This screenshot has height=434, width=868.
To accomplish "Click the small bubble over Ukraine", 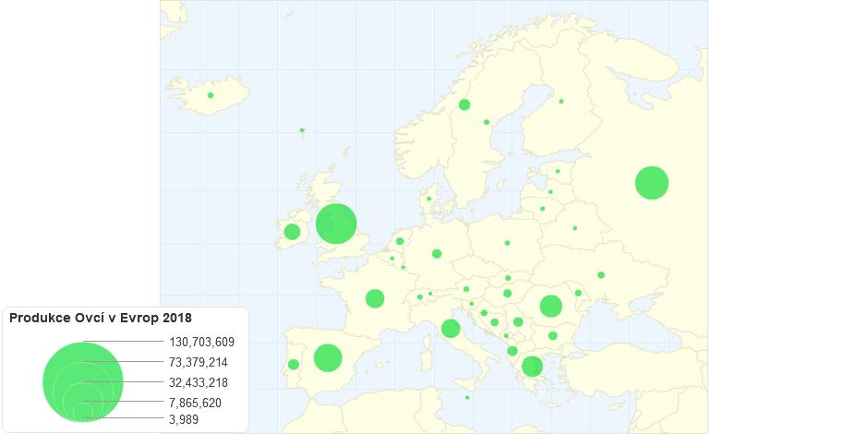I will click(x=601, y=275).
